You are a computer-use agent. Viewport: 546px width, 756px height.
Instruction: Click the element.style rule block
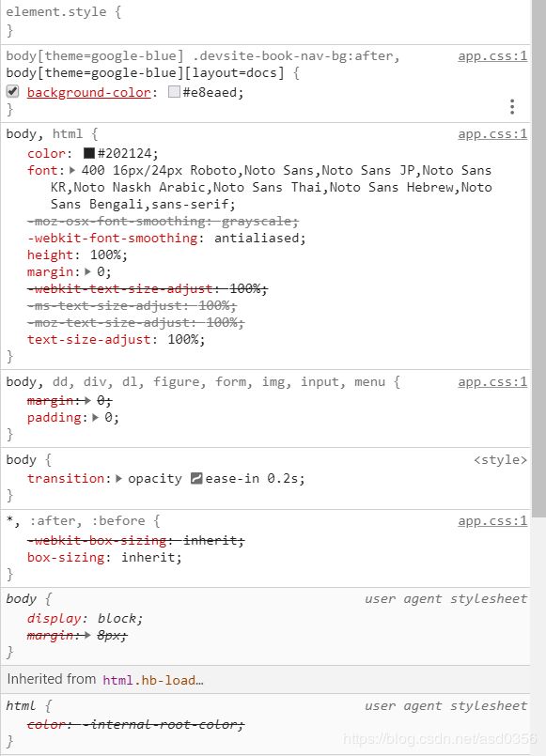click(x=265, y=22)
